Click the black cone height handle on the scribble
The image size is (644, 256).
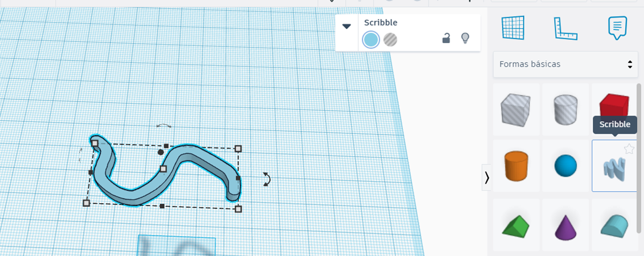click(x=160, y=153)
